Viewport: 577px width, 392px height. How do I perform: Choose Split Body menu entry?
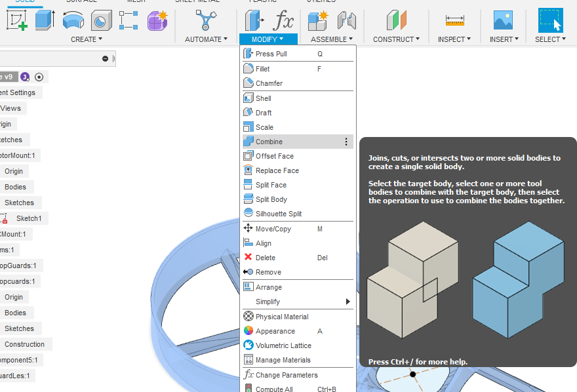(x=298, y=199)
